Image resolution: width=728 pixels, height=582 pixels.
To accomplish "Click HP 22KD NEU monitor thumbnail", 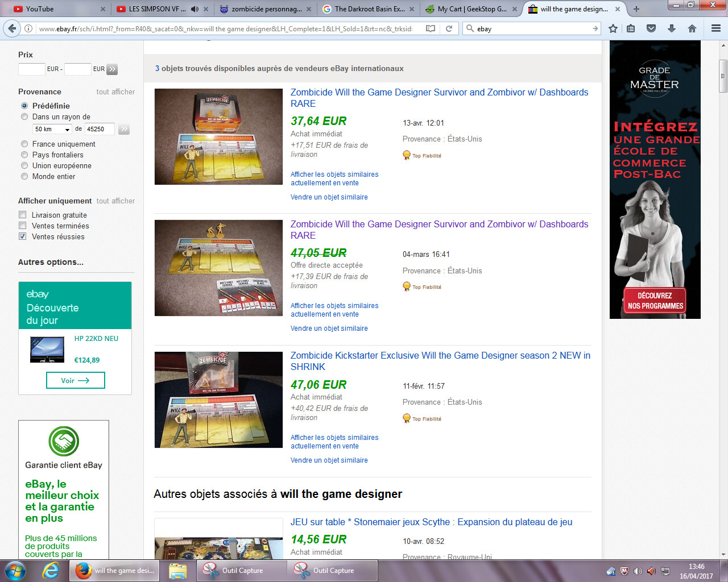I will (x=47, y=350).
